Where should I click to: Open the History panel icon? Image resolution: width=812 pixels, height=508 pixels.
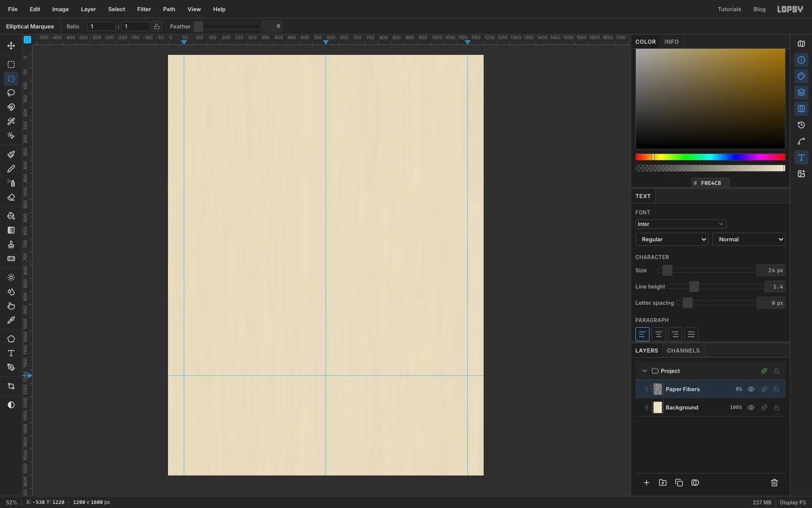click(x=801, y=125)
